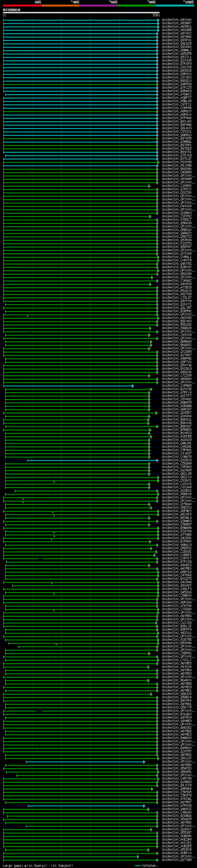Open the UniRef100_Q9C1U7 hit
This screenshot has width=197, height=868.
(x=176, y=758)
